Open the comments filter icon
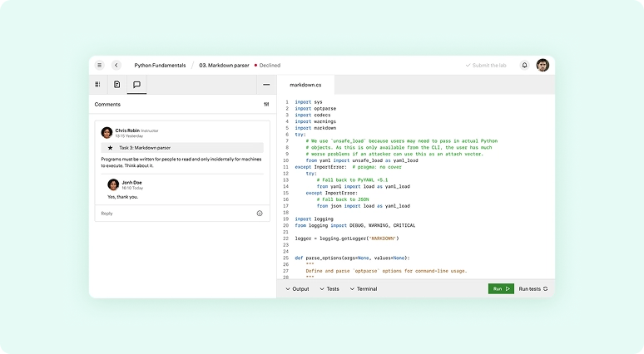644x354 pixels. [x=266, y=105]
